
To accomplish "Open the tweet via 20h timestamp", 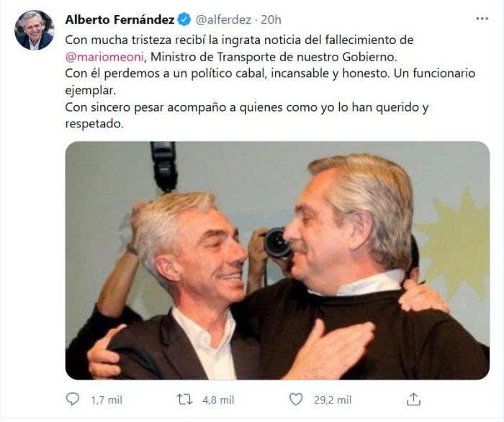I will pos(271,19).
